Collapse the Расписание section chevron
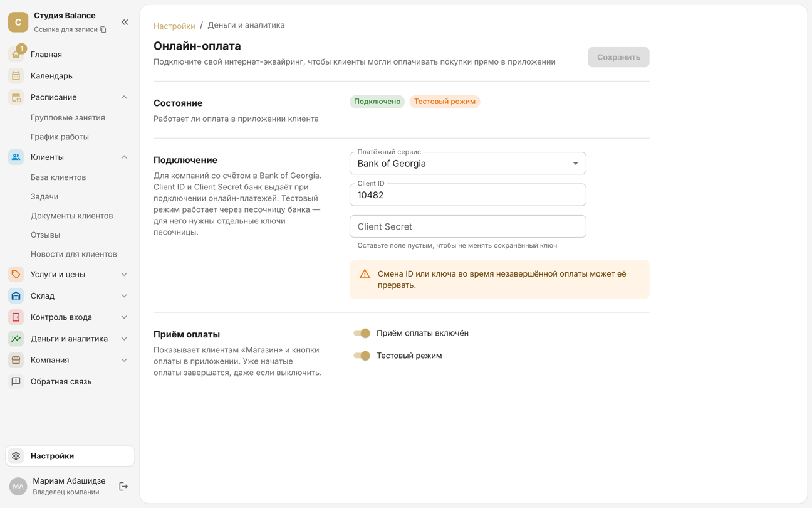This screenshot has height=508, width=812. (x=124, y=97)
